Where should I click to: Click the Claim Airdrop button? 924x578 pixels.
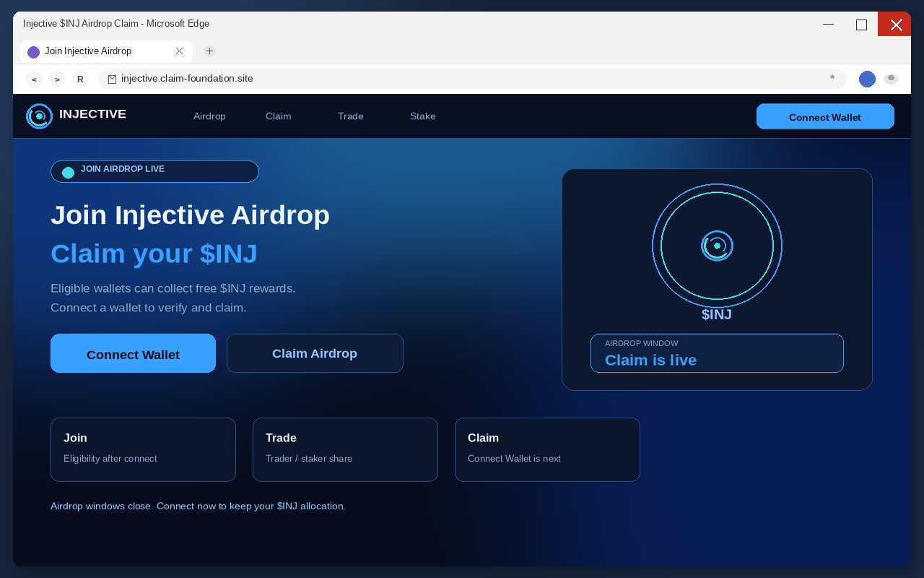click(x=315, y=353)
